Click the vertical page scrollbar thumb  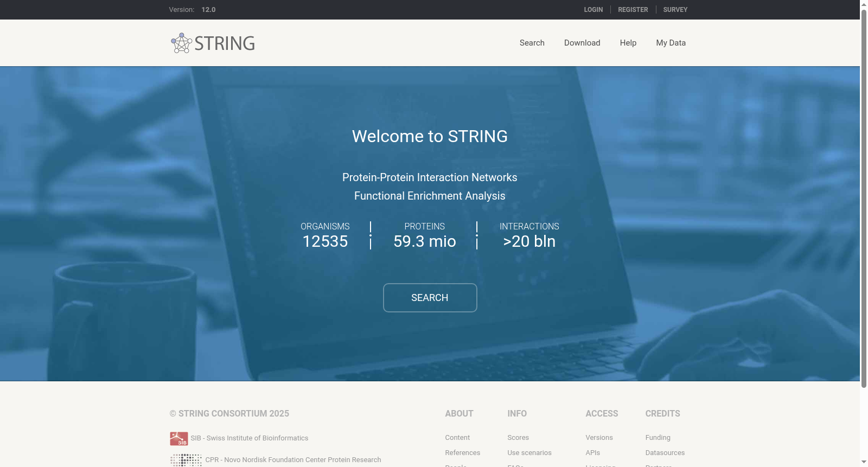click(x=864, y=198)
